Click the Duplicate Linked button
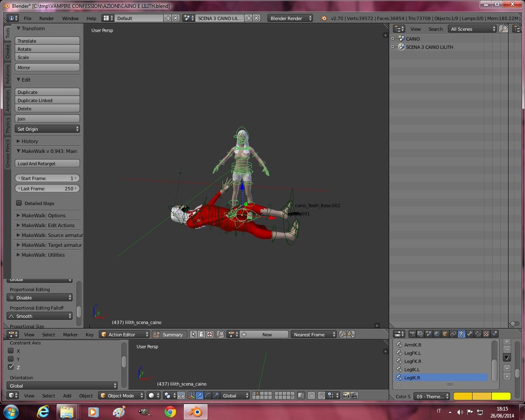 pos(48,100)
